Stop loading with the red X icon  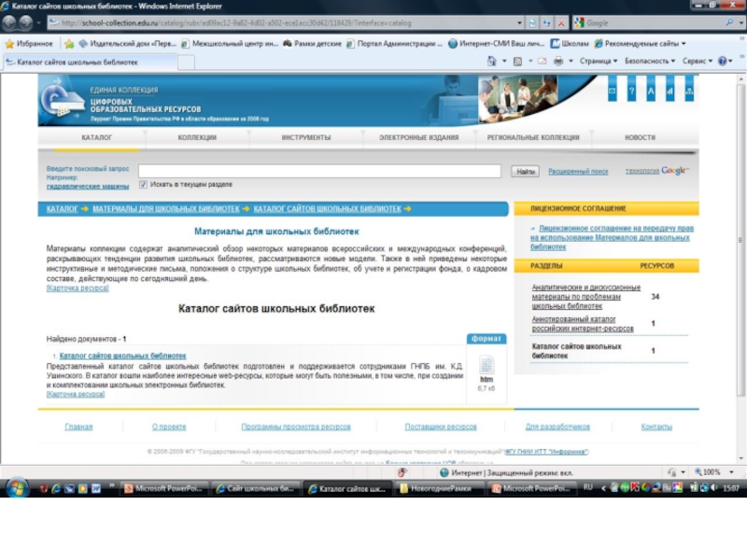tap(561, 22)
